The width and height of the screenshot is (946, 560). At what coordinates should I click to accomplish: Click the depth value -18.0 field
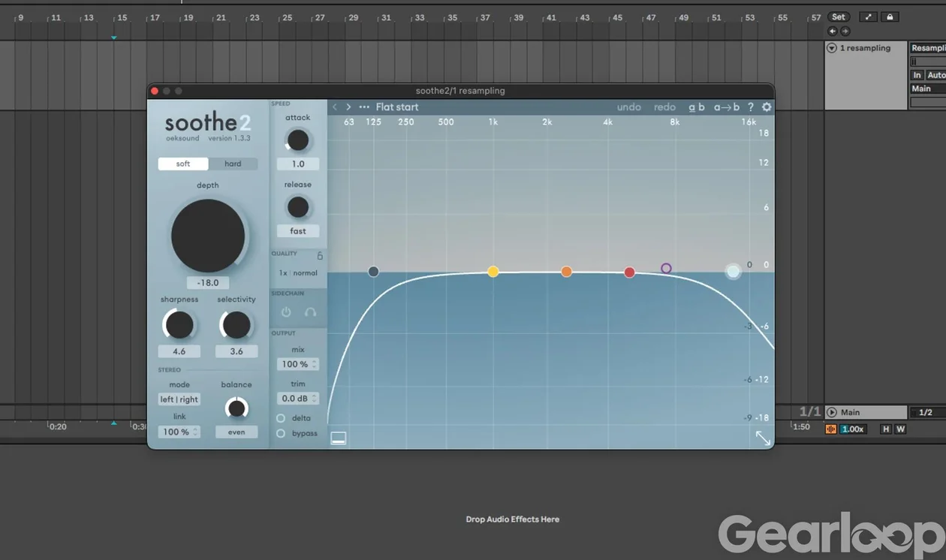click(x=208, y=283)
